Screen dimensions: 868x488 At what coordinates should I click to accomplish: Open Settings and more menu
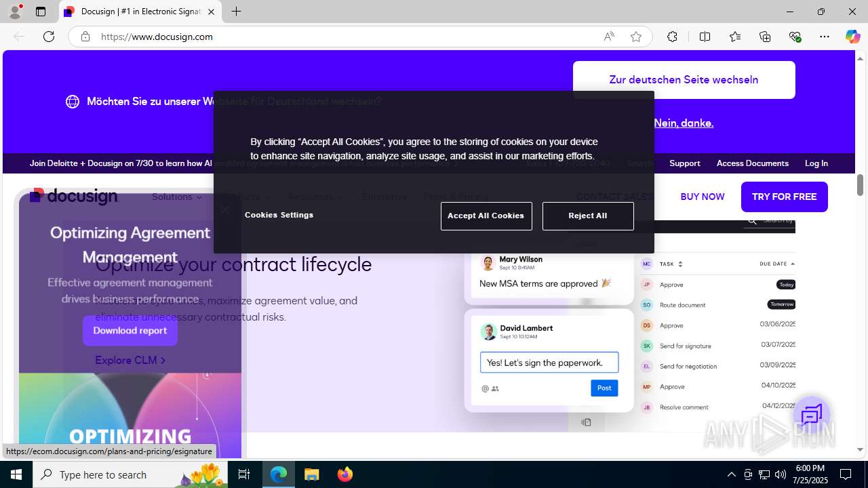pos(825,37)
